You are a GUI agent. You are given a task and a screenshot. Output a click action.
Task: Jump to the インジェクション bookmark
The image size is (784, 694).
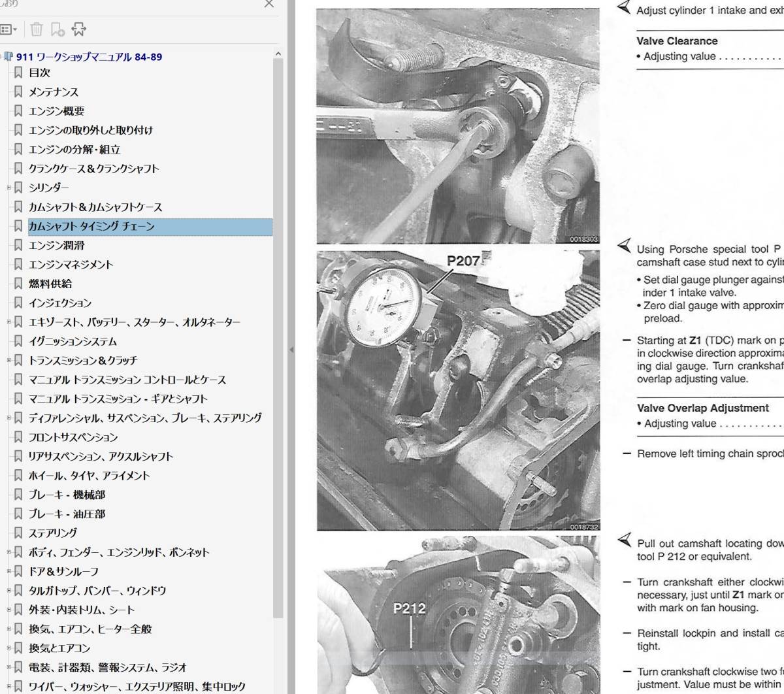coord(60,303)
